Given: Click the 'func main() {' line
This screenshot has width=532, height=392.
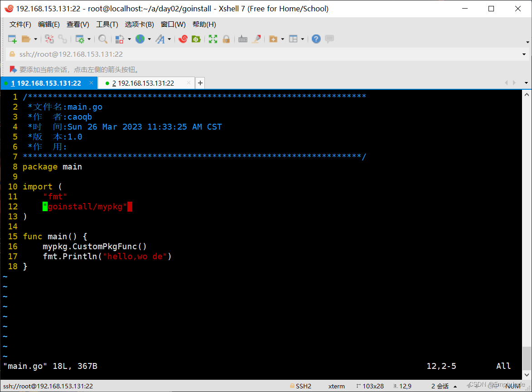Looking at the screenshot, I should tap(55, 236).
